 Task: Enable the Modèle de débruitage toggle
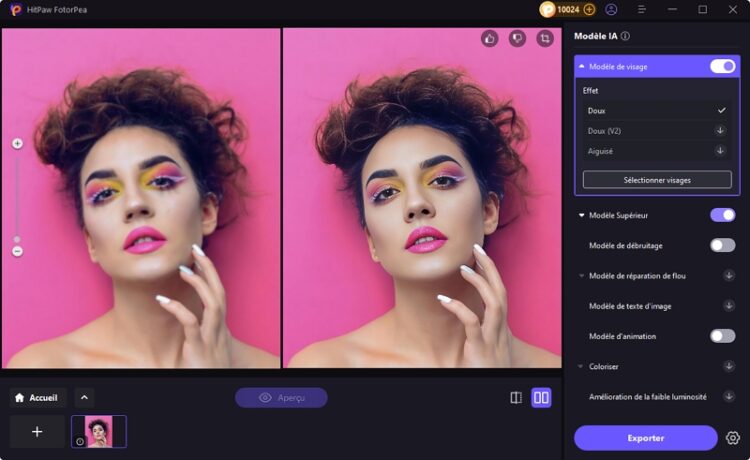coord(722,245)
